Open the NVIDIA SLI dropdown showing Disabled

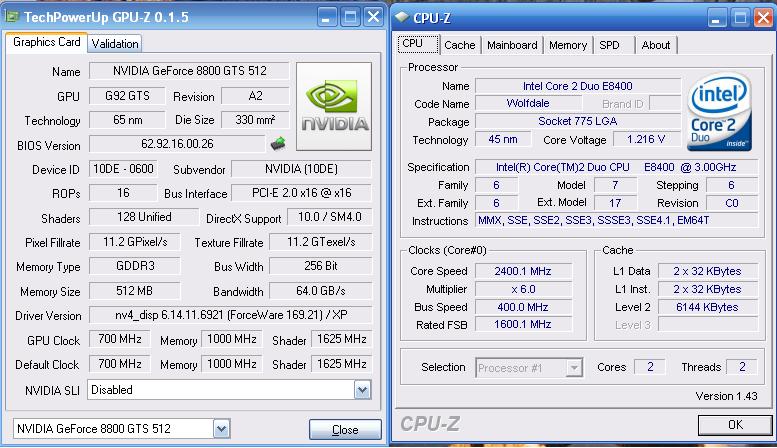point(362,390)
